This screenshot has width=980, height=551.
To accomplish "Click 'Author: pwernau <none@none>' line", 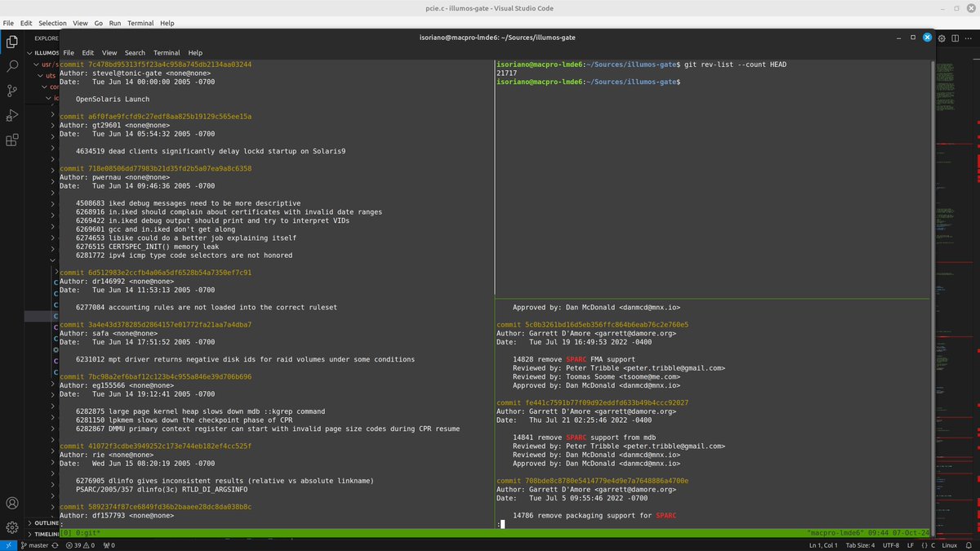I will pos(114,177).
